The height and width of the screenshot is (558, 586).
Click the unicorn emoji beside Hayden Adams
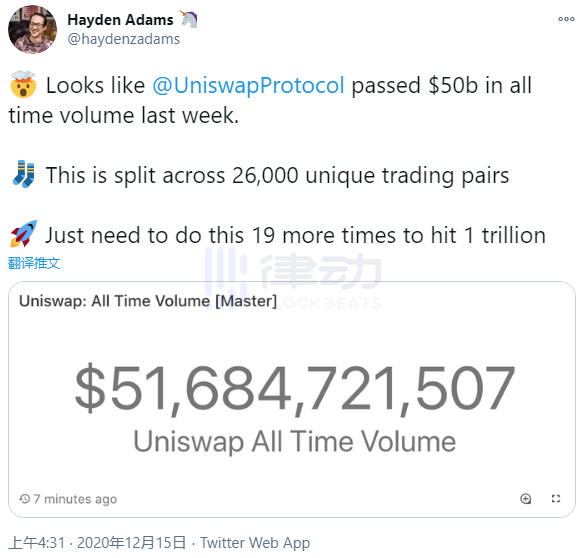(x=189, y=19)
